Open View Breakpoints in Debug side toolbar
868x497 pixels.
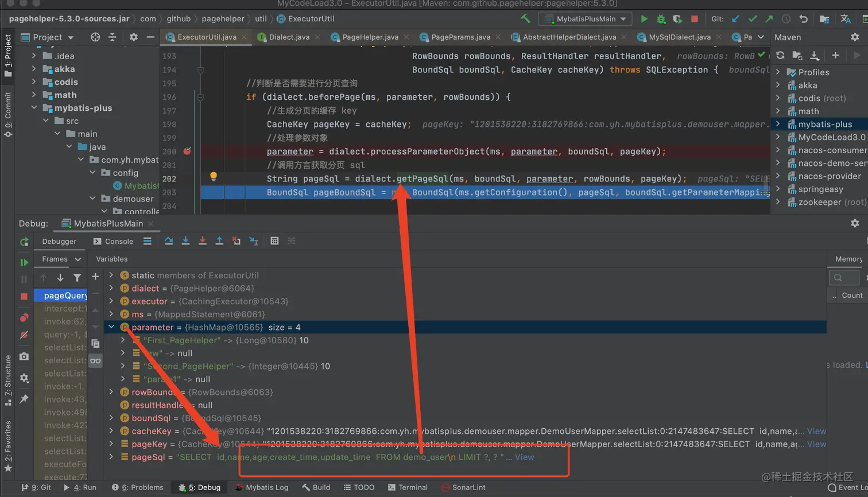(24, 318)
